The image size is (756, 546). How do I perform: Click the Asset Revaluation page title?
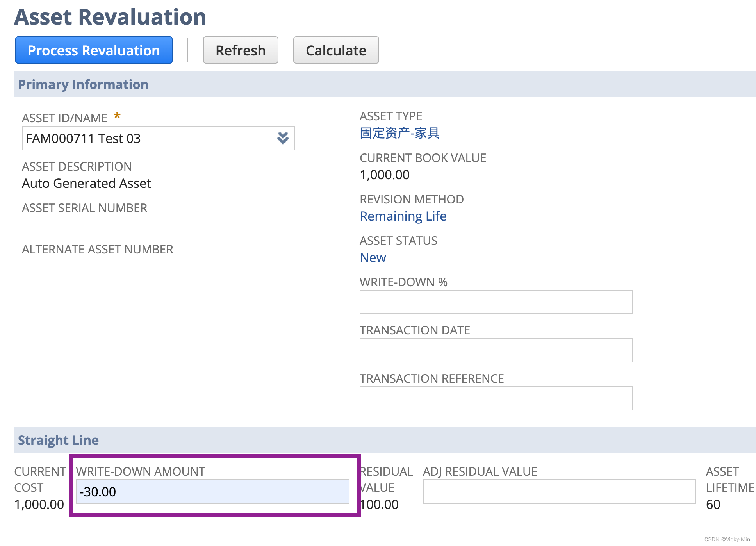coord(110,17)
